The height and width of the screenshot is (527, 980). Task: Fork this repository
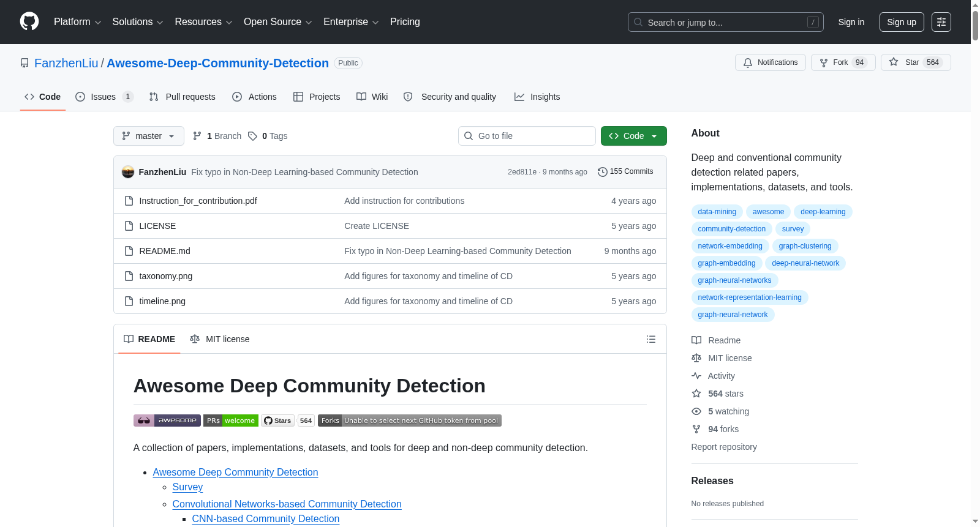pyautogui.click(x=843, y=62)
